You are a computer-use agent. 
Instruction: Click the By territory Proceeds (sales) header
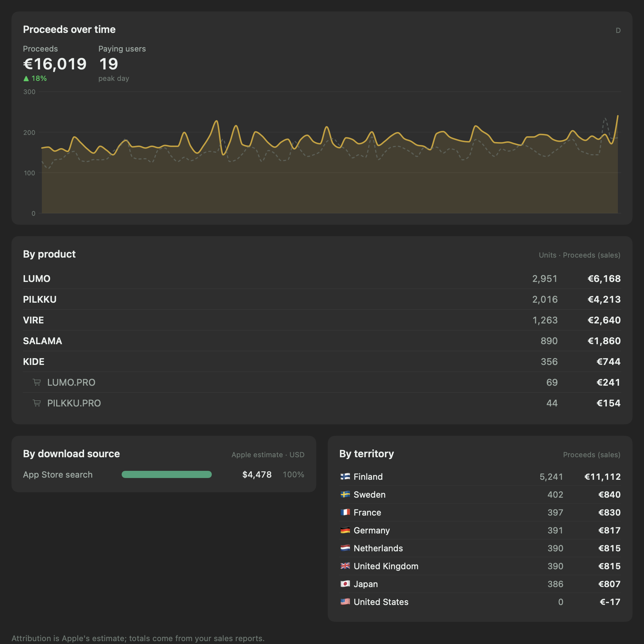(592, 455)
